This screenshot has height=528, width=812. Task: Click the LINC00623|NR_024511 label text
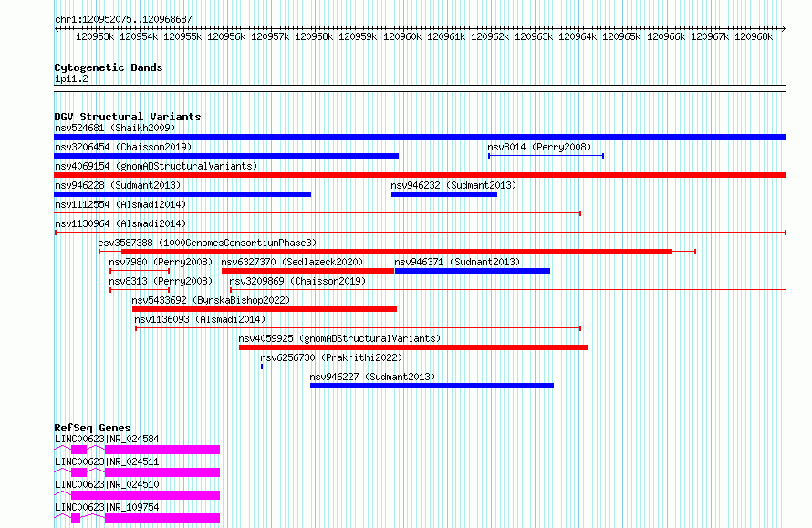107,461
